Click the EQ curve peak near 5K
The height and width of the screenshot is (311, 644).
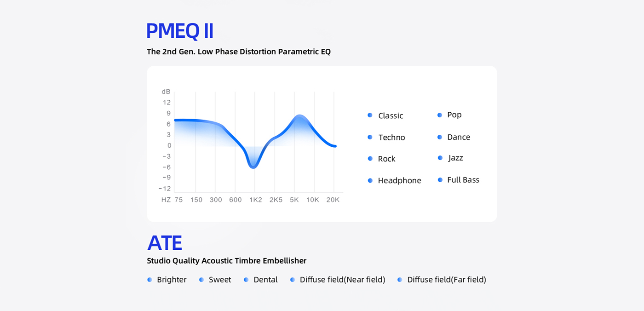[299, 116]
